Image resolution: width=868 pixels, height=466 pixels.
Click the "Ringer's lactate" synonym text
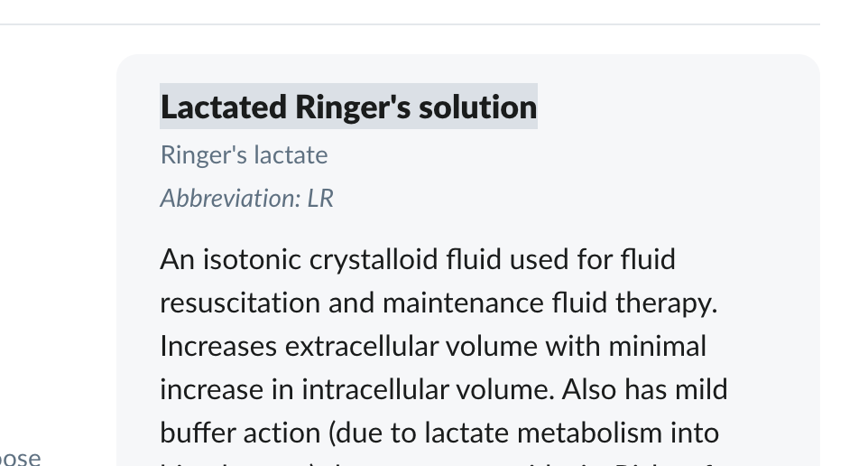pyautogui.click(x=244, y=155)
